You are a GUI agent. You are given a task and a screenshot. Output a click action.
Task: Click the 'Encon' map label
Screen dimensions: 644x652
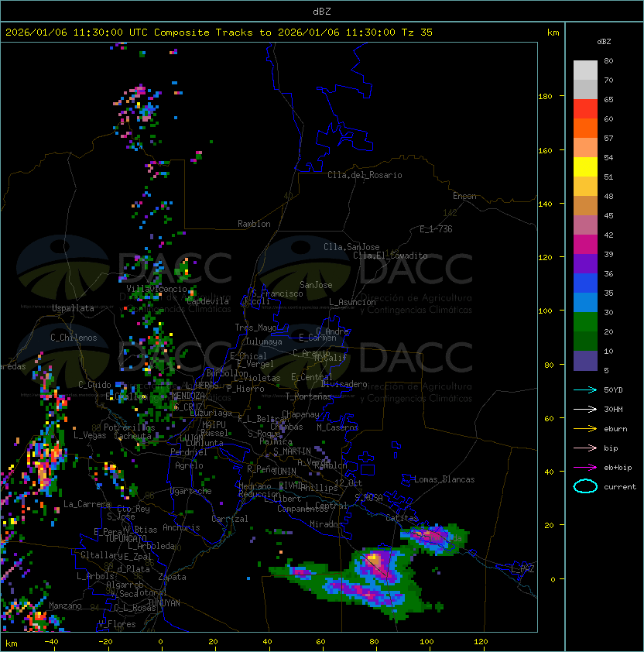(464, 196)
